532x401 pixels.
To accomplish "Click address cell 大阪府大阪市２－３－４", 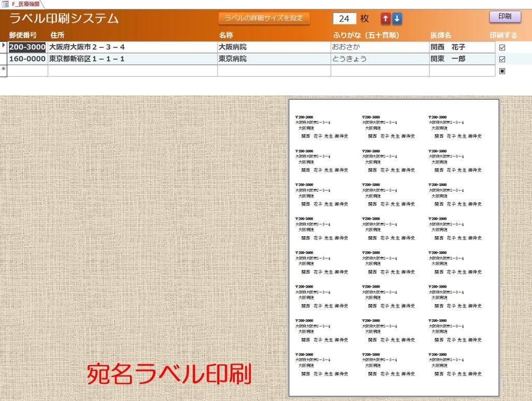I will [133, 47].
